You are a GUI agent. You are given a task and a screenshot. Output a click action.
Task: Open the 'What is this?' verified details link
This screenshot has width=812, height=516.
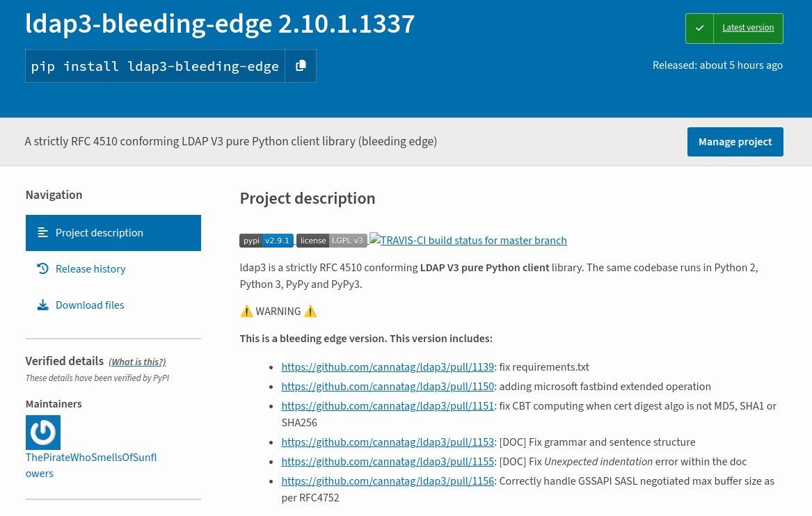point(137,362)
